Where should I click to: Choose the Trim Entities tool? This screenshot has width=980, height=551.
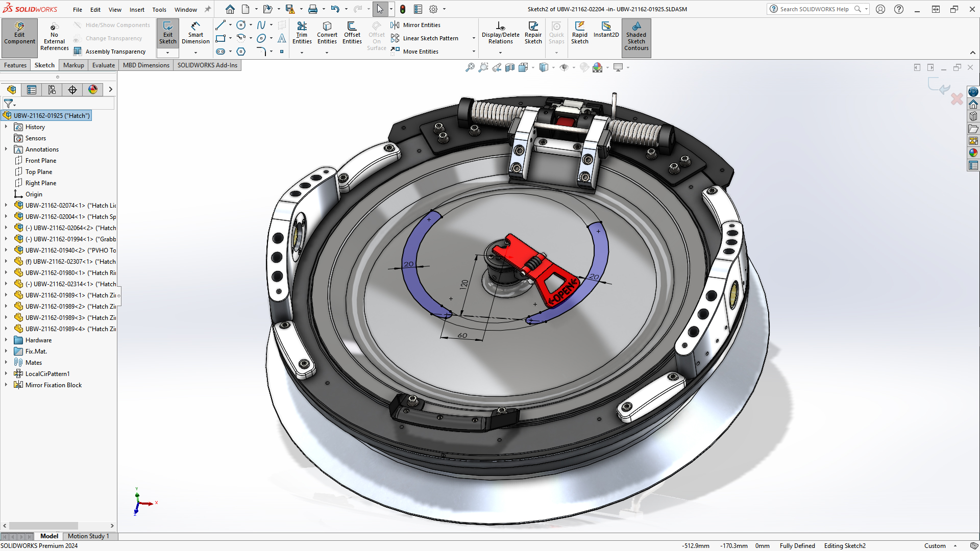[x=302, y=34]
